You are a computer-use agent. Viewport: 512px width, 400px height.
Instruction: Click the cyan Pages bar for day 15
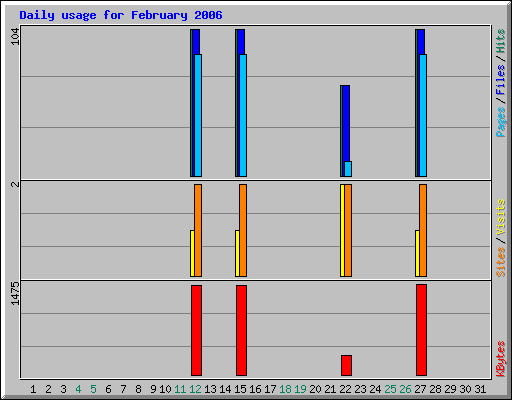[243, 115]
